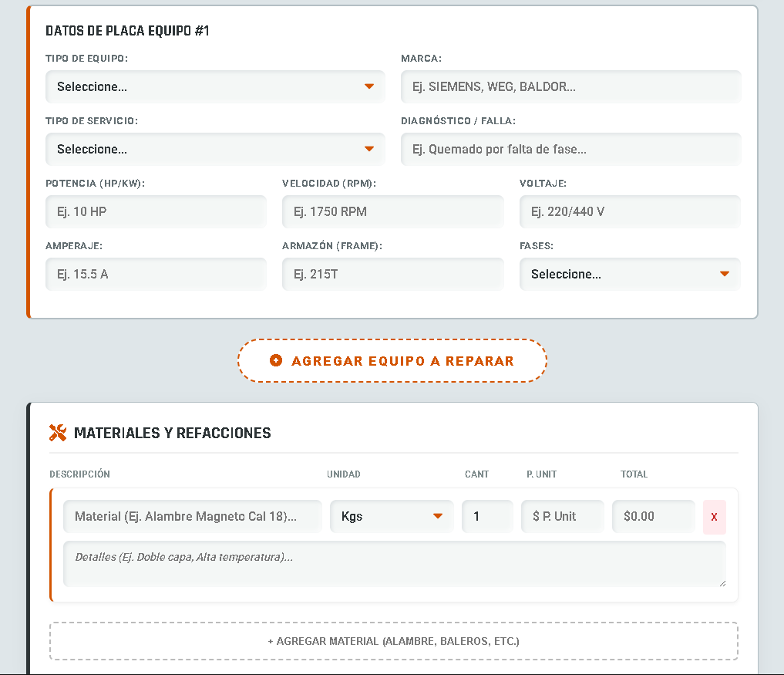Select the Potencia (HP/KW) field
Viewport: 784px width, 675px height.
click(x=156, y=212)
